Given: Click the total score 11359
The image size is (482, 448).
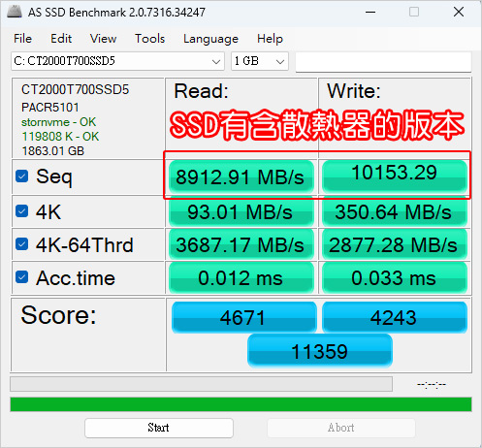Looking at the screenshot, I should 320,351.
